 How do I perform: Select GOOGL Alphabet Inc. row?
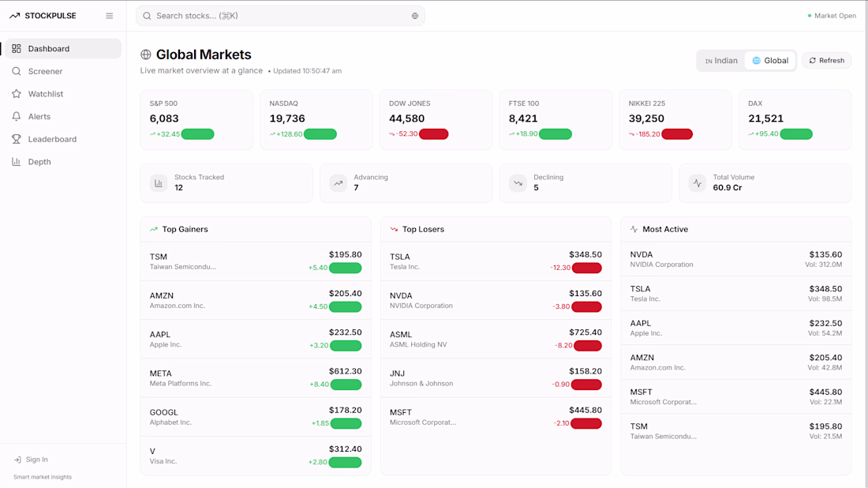256,417
